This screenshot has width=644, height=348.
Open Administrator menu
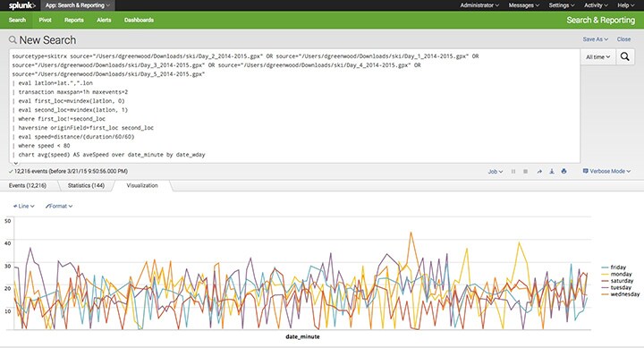tap(479, 5)
